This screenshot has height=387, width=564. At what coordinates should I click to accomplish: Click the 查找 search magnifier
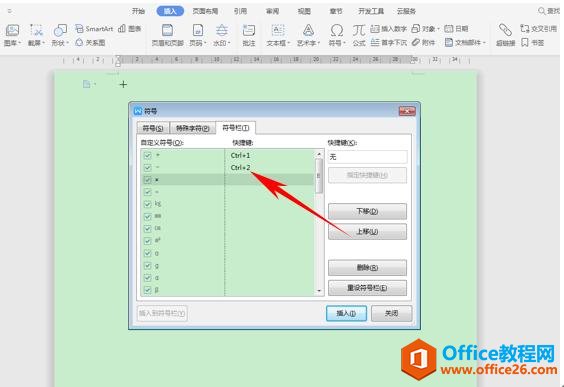541,11
